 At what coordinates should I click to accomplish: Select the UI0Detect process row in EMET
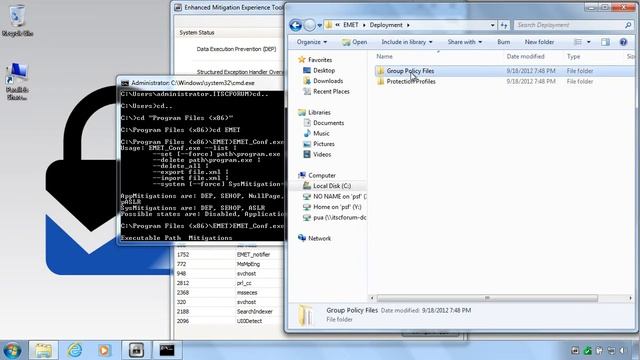point(229,321)
